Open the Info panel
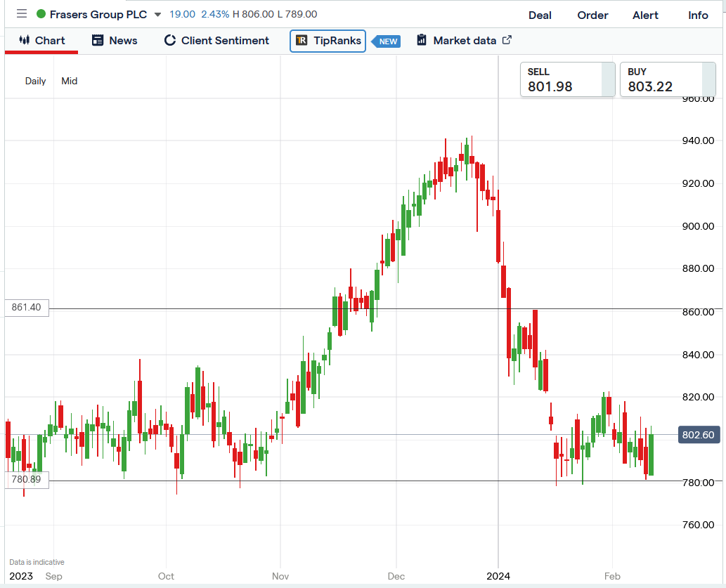 pyautogui.click(x=698, y=15)
